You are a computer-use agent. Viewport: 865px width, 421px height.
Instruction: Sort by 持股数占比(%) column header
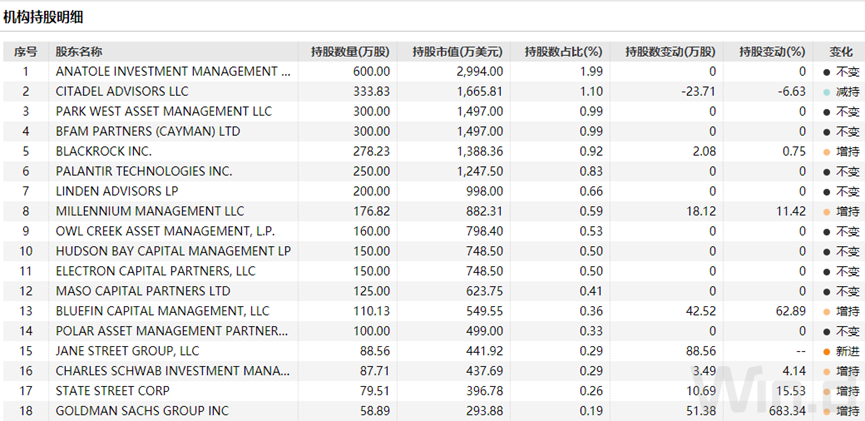563,52
